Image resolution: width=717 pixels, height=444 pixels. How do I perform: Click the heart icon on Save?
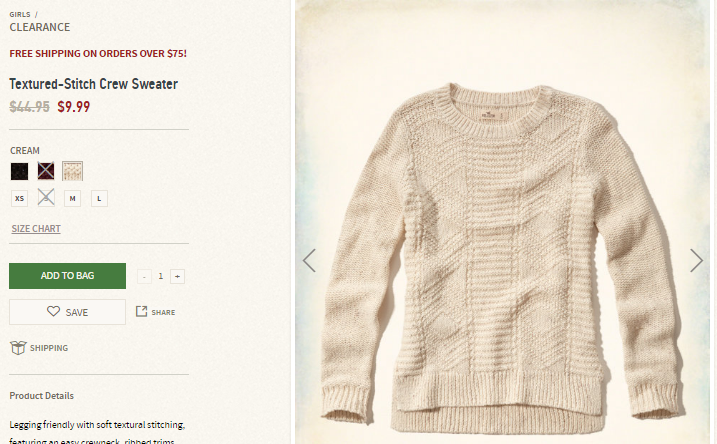click(54, 311)
